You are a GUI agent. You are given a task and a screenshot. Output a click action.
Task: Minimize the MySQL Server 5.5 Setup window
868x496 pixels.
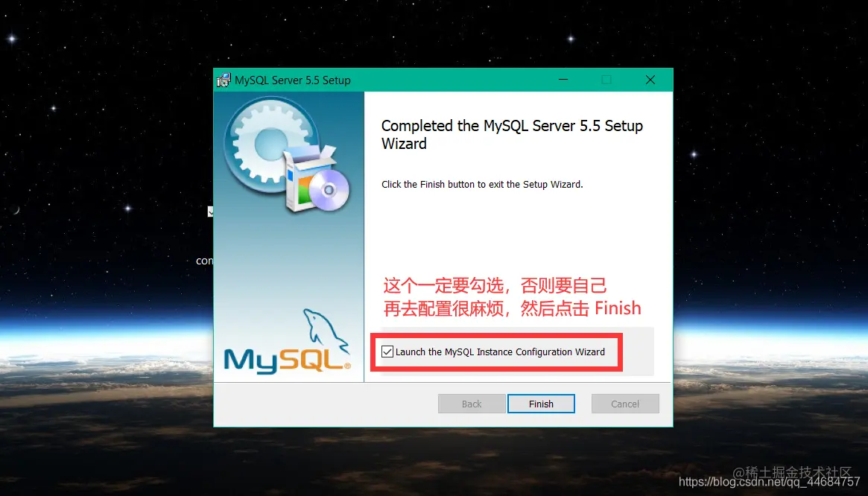click(x=563, y=80)
